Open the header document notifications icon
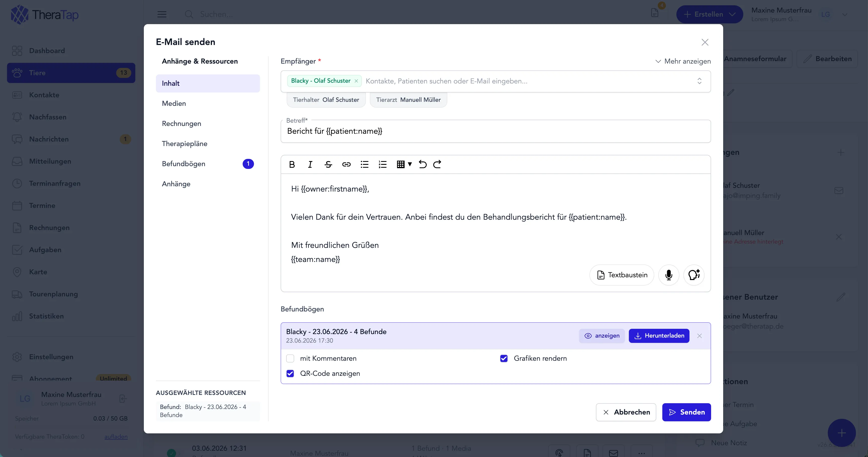Viewport: 868px width, 457px height. point(655,13)
